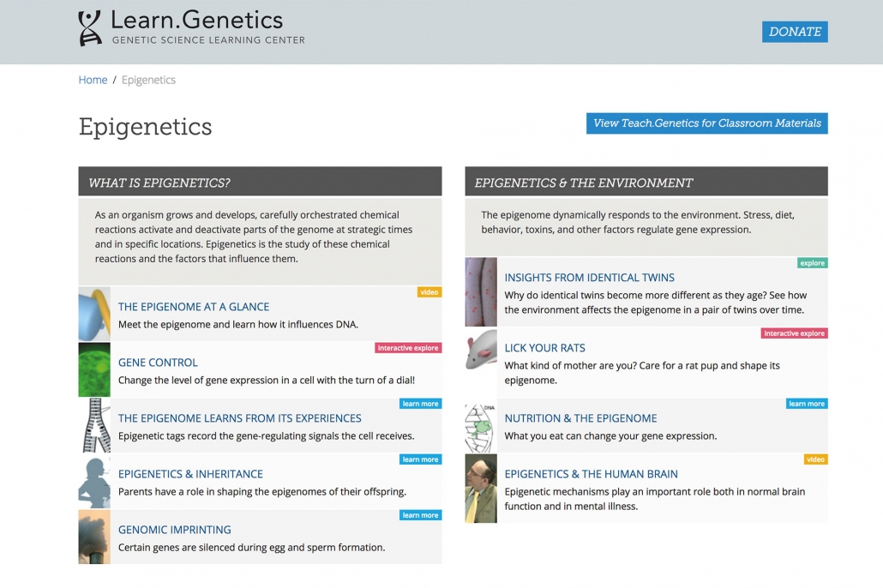
Task: Go to Home breadcrumb link
Action: pos(93,80)
